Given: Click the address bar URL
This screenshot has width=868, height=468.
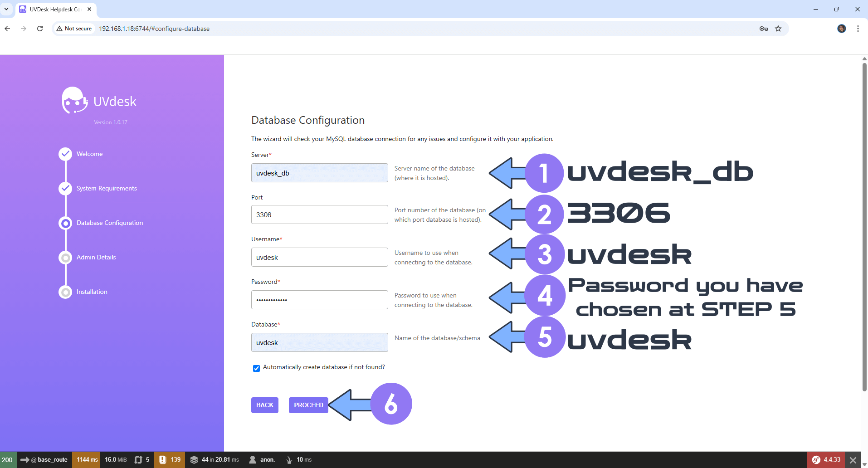Looking at the screenshot, I should click(x=154, y=29).
